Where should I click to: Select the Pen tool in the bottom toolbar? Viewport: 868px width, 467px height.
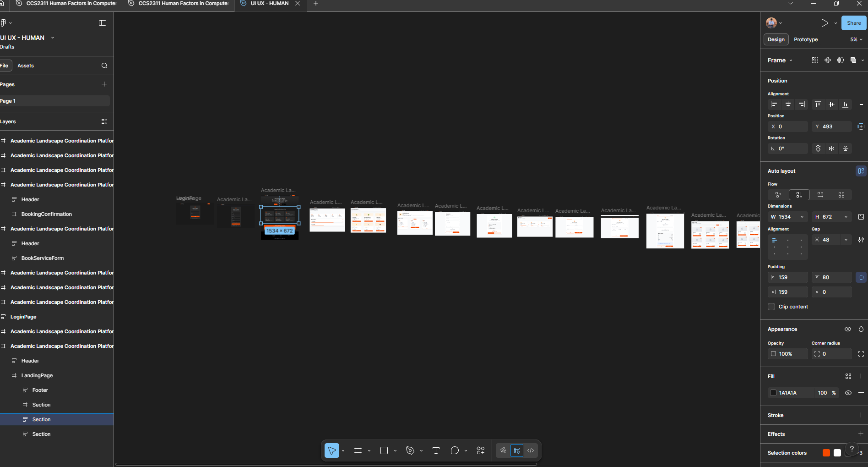[x=411, y=451]
